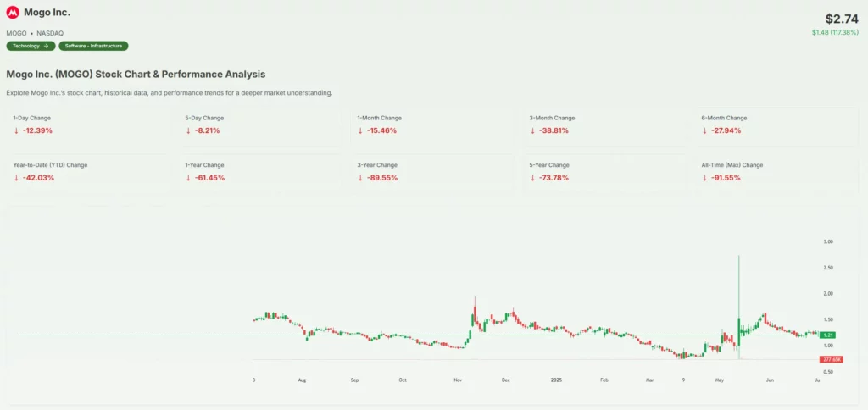Open the Software - Infrastructure industry tag

[93, 46]
